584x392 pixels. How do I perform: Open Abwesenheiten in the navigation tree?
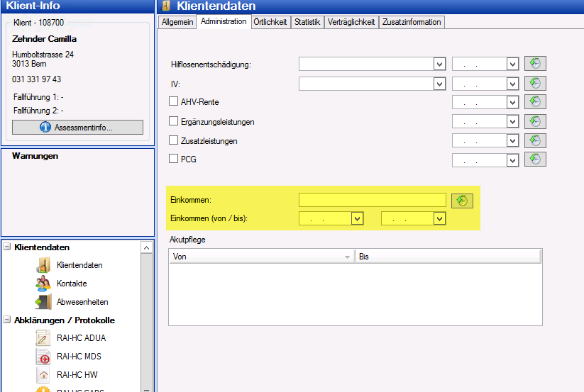(82, 302)
